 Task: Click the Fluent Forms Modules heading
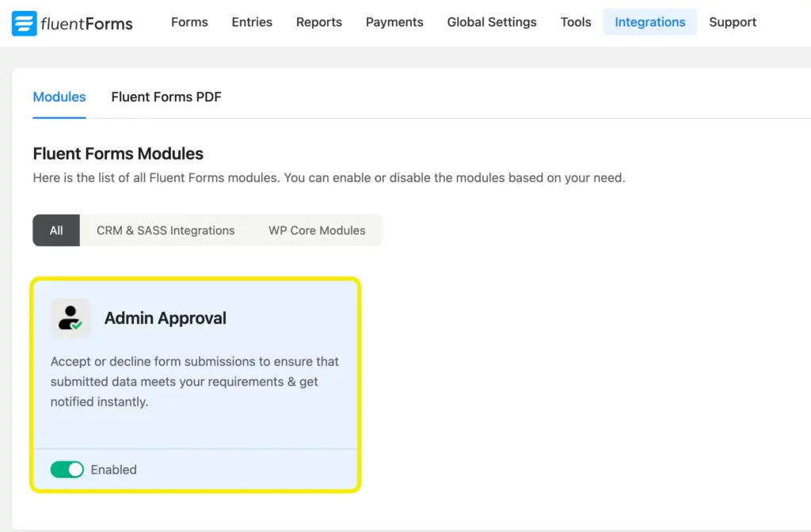click(x=117, y=154)
